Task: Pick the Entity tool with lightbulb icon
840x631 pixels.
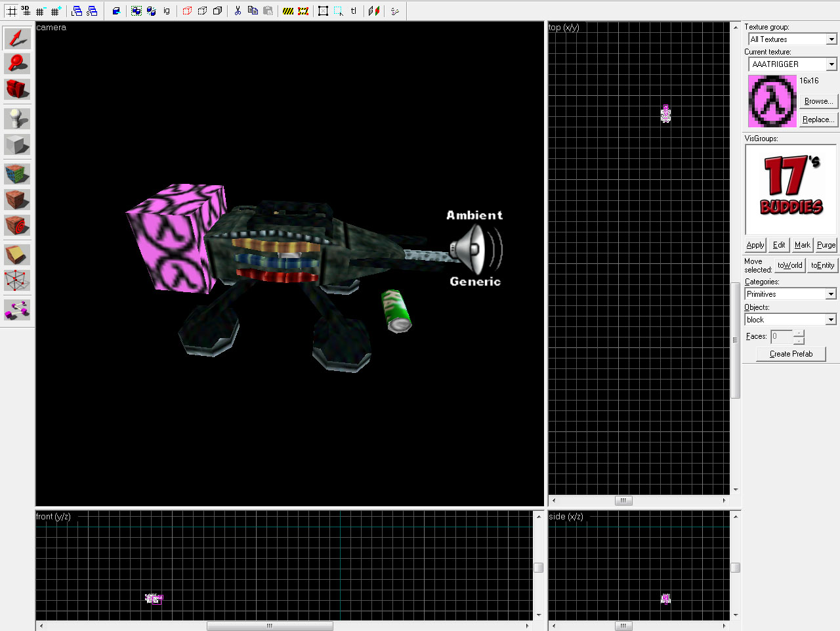Action: 17,119
